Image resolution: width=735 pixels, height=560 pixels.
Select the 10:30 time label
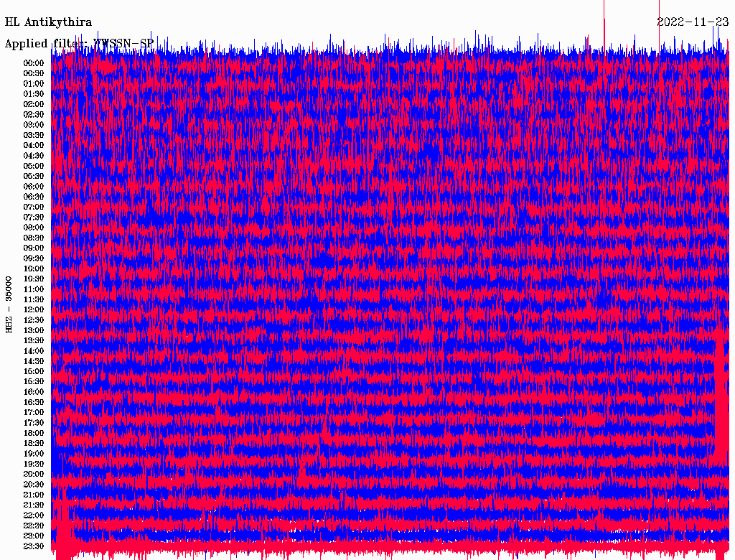[x=34, y=279]
